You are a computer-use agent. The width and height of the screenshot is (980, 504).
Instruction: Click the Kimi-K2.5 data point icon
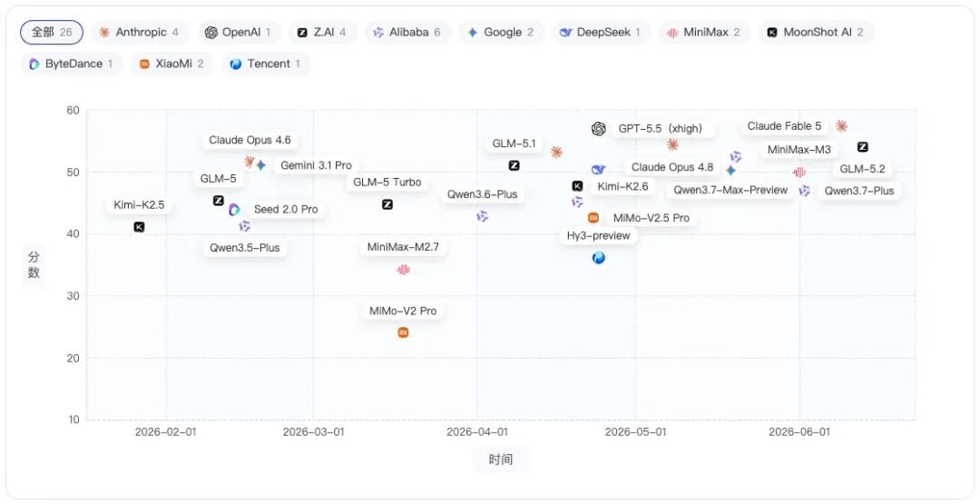click(x=139, y=227)
